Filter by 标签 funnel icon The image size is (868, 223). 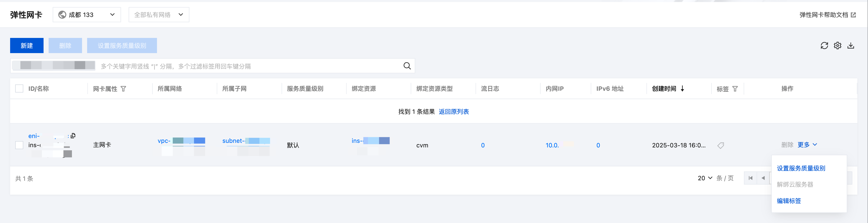point(735,89)
